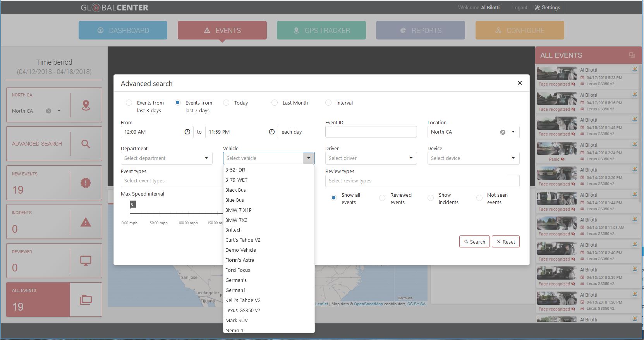Choose Florin's Astra from vehicle list

(x=269, y=260)
